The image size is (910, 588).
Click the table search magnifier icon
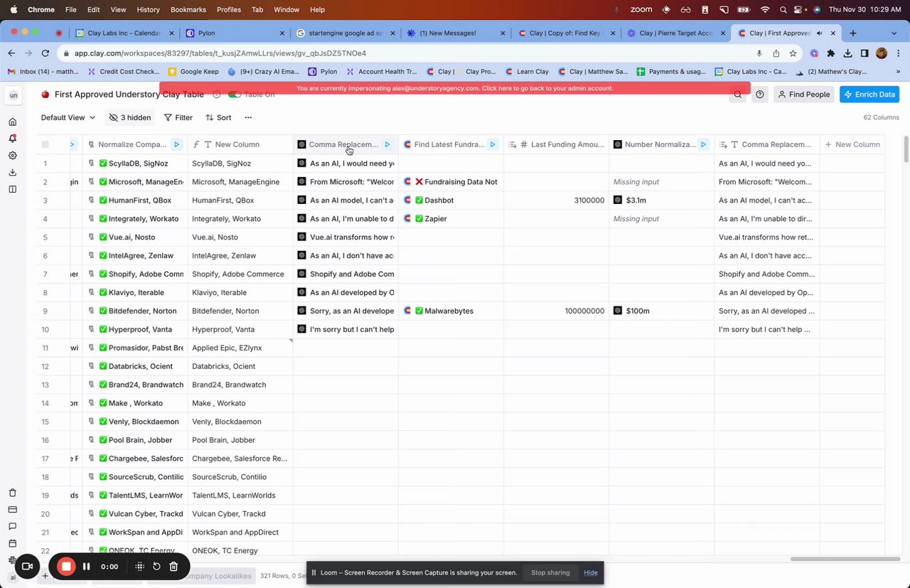pyautogui.click(x=737, y=95)
